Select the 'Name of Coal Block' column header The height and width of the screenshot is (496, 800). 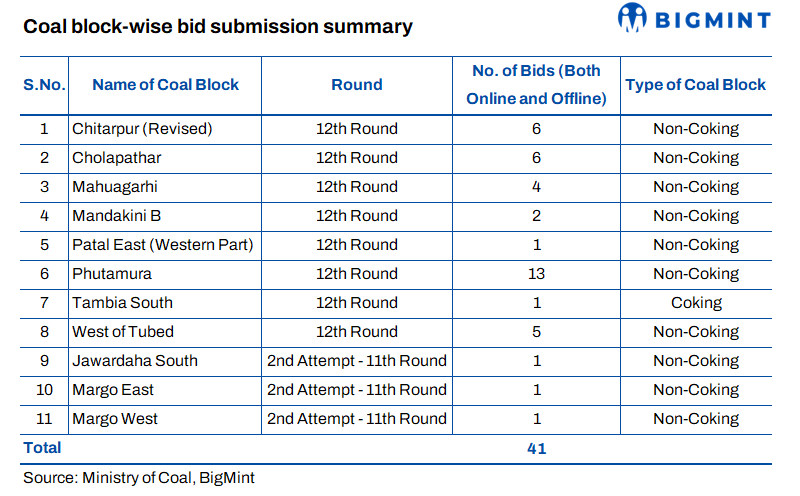click(165, 85)
